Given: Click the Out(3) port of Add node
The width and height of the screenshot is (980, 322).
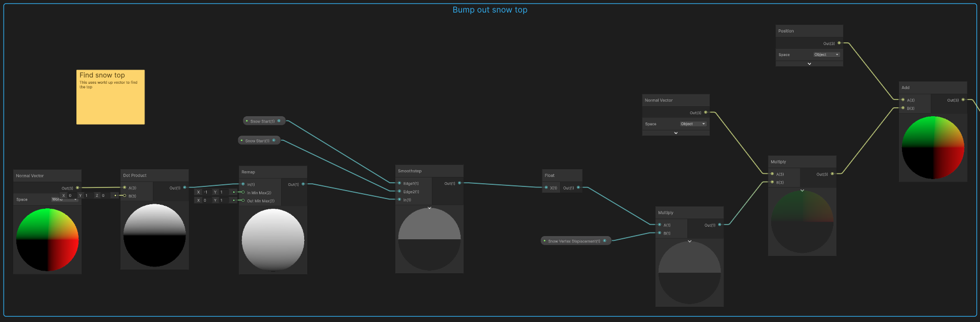Looking at the screenshot, I should [x=963, y=99].
